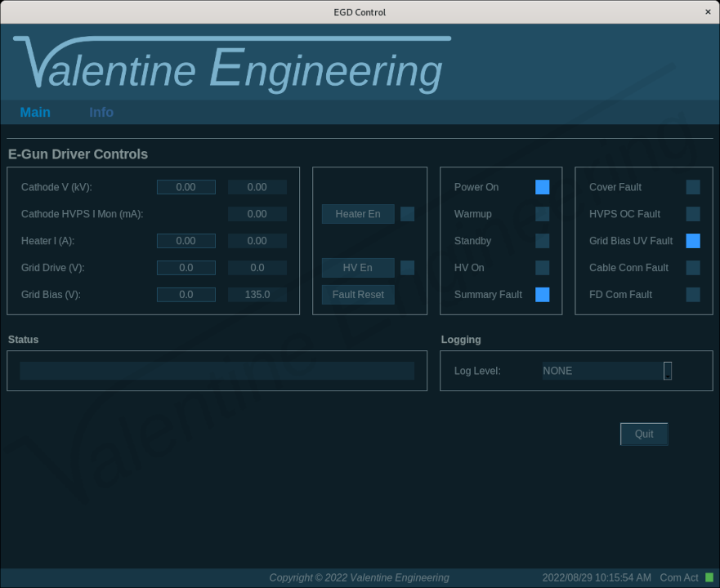Image resolution: width=720 pixels, height=588 pixels.
Task: Click the Heater En button
Action: (x=358, y=214)
